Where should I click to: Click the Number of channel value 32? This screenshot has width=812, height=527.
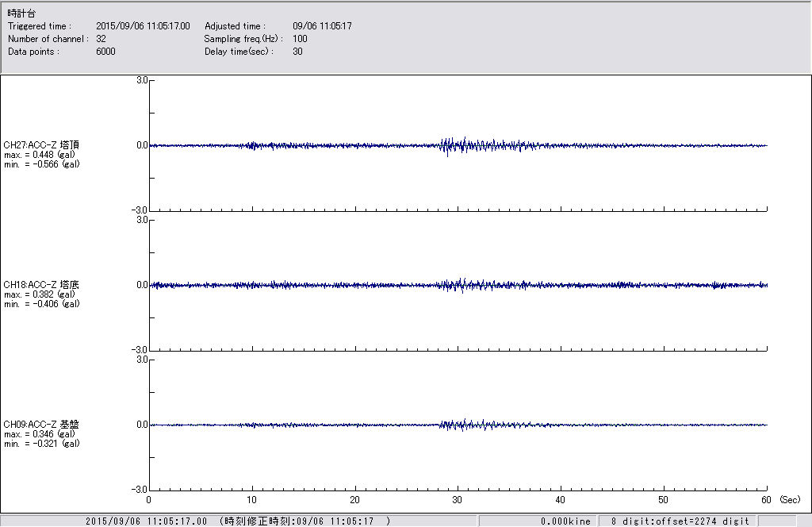click(x=101, y=39)
